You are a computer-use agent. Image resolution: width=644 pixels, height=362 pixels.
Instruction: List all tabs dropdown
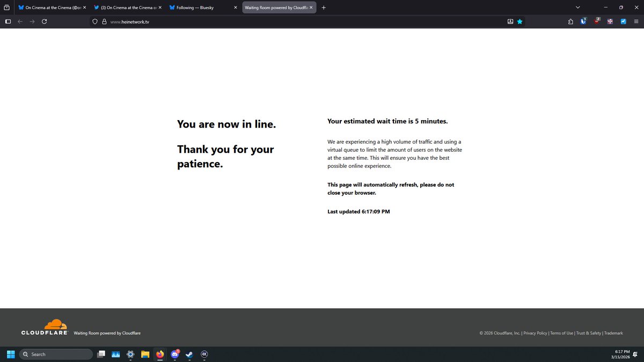[577, 8]
